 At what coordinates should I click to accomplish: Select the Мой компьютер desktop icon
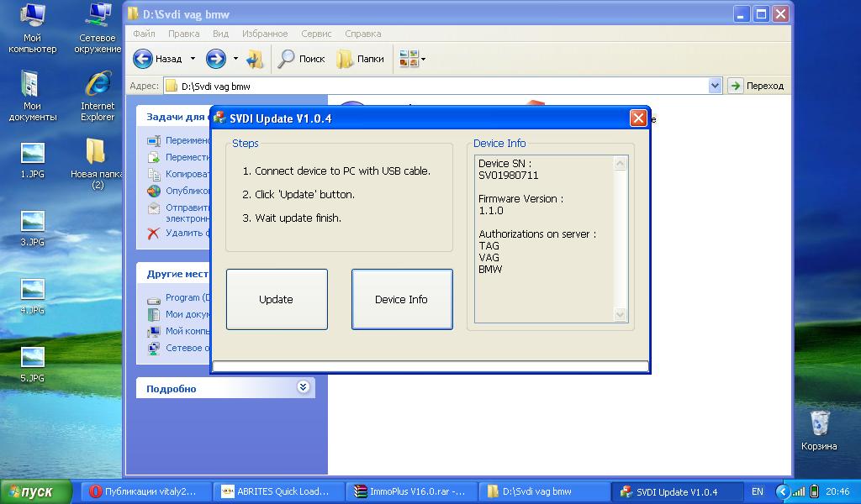33,28
